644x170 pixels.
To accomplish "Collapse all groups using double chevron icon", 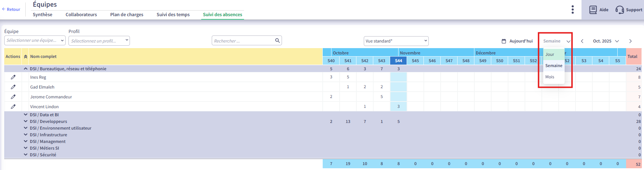I will pos(26,57).
